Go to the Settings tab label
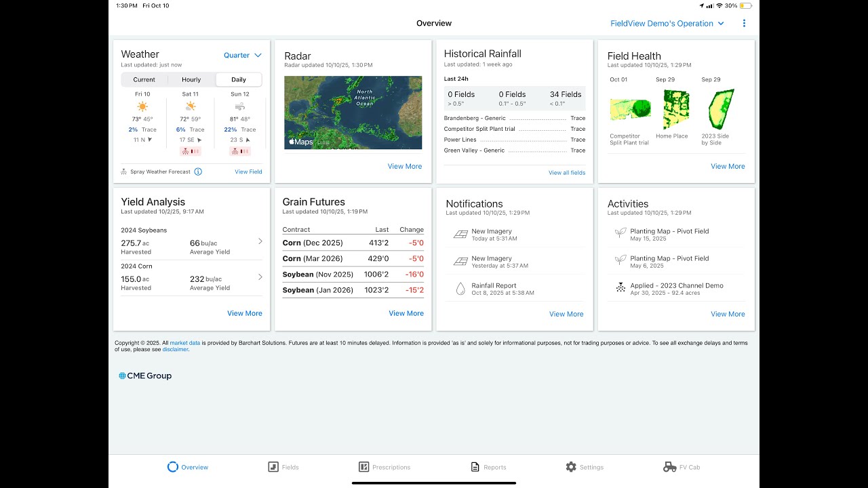The height and width of the screenshot is (488, 868). (591, 468)
